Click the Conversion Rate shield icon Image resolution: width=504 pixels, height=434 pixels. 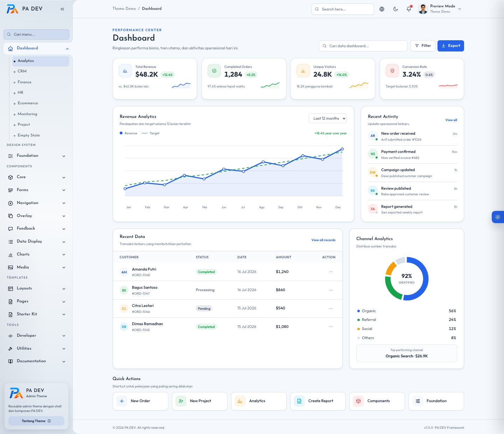tap(392, 71)
